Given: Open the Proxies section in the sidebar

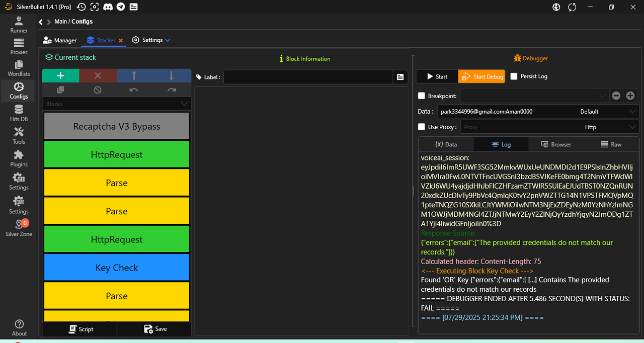Looking at the screenshot, I should pyautogui.click(x=19, y=47).
